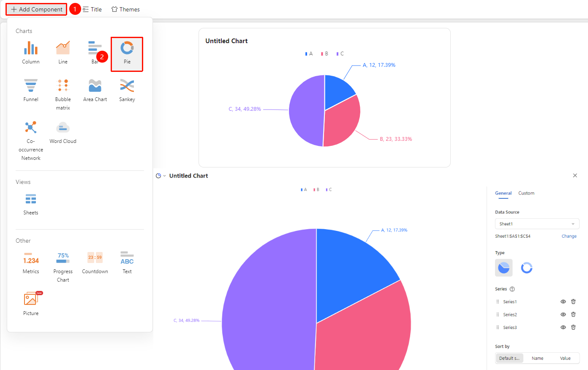
Task: Insert a Word Cloud component
Action: click(x=63, y=132)
